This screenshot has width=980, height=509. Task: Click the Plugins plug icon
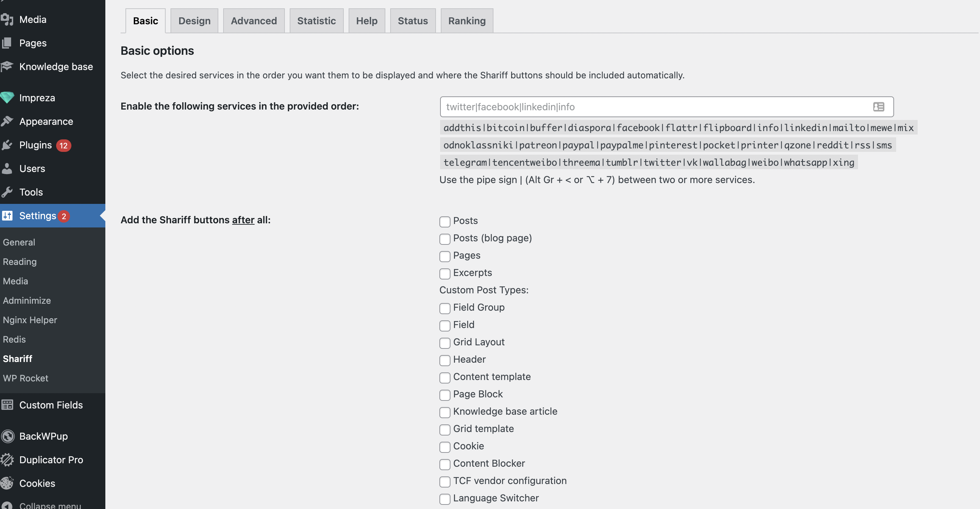[7, 145]
